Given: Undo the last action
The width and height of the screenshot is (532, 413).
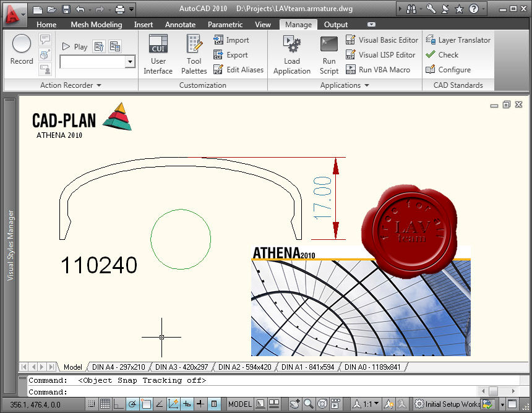Looking at the screenshot, I should (80, 9).
